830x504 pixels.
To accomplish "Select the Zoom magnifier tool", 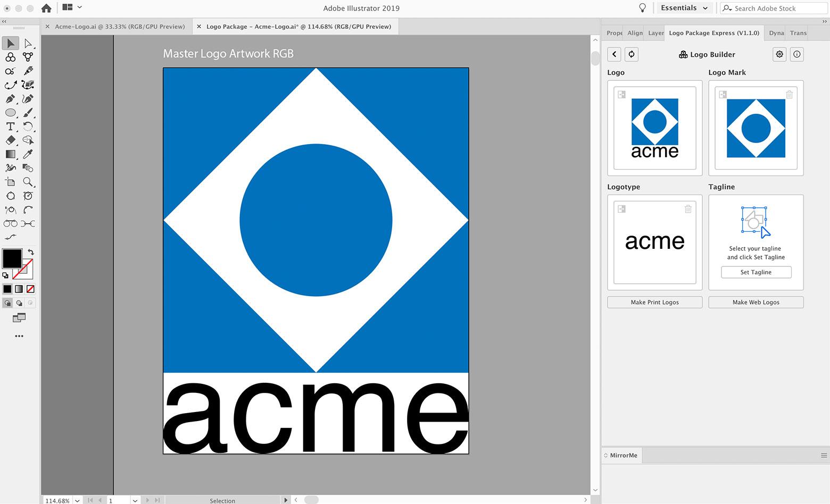I will pyautogui.click(x=28, y=182).
